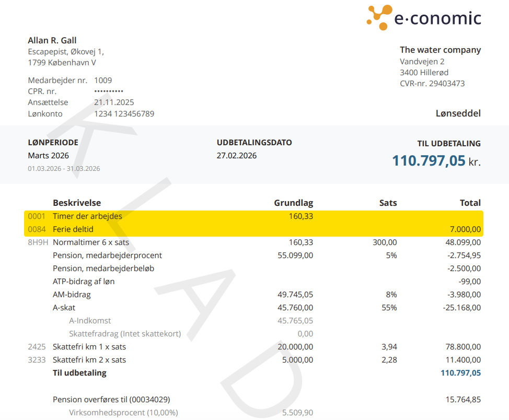
Task: Select row Skattefri km 2 x sats
Action: coord(253,359)
